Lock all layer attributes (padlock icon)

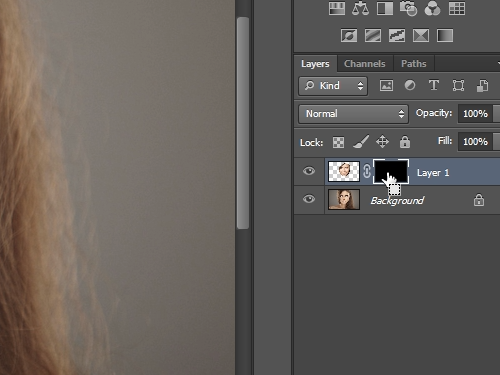(x=405, y=142)
